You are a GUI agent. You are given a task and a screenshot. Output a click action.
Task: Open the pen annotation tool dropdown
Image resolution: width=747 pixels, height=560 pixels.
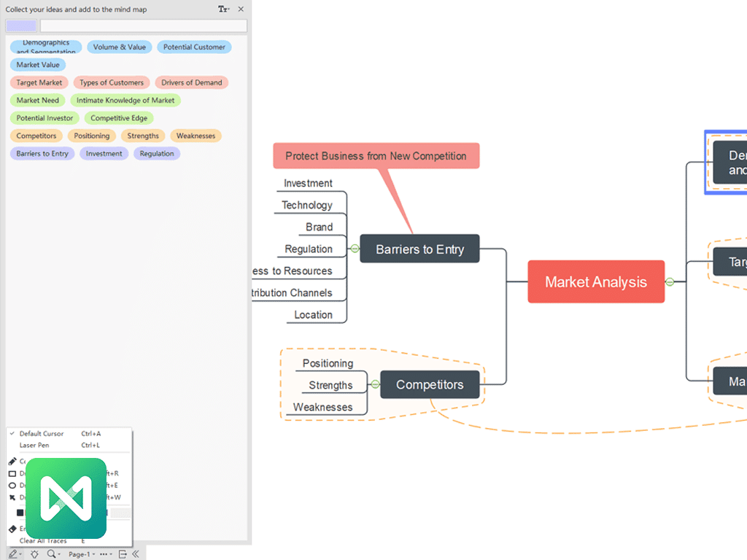[x=15, y=554]
